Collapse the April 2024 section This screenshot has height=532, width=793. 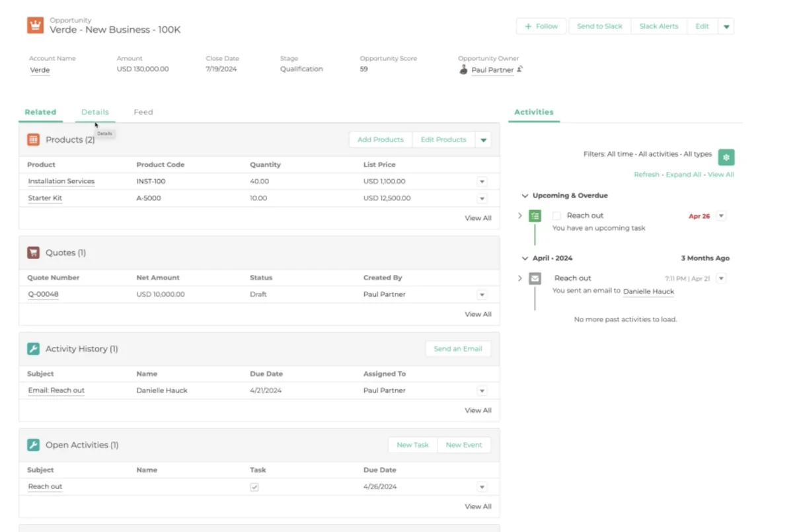coord(525,258)
